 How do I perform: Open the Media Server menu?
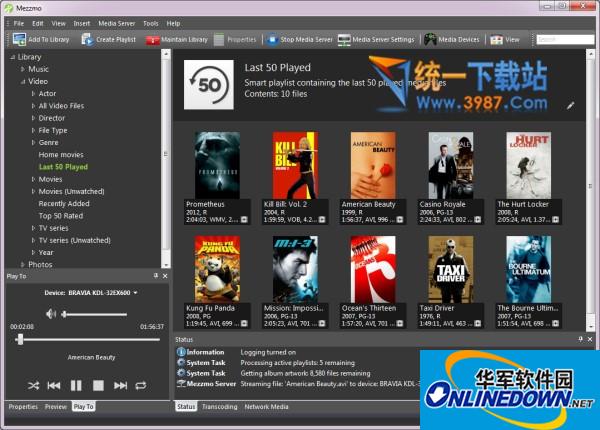pyautogui.click(x=116, y=23)
